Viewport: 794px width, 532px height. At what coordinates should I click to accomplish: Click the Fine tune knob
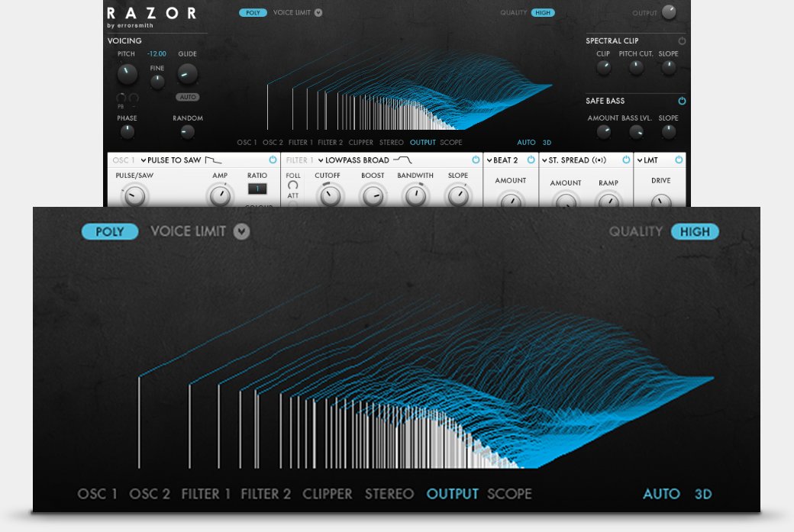pos(157,82)
